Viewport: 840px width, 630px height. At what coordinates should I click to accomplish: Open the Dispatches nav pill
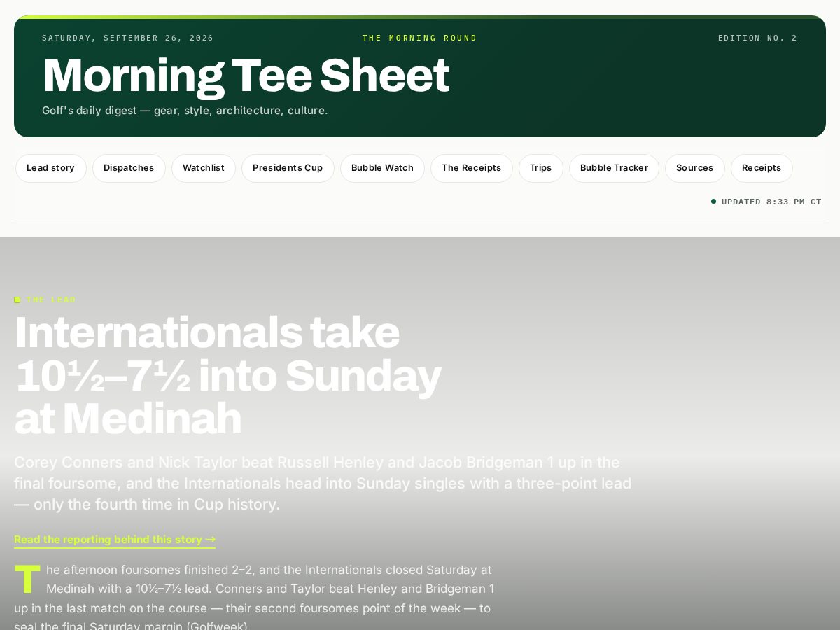tap(129, 168)
